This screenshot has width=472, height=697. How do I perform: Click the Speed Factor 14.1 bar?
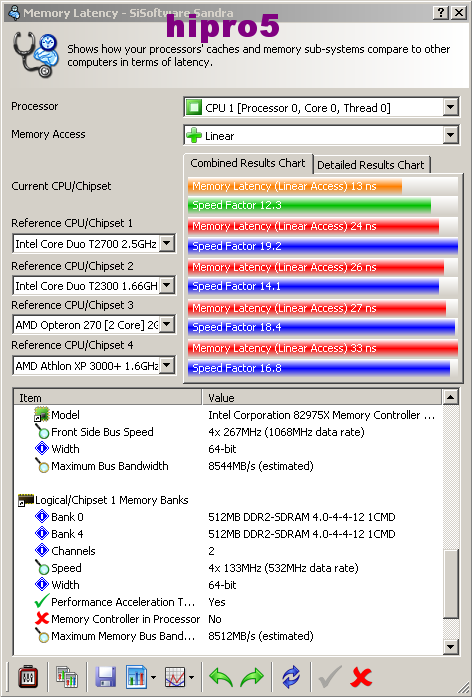313,286
